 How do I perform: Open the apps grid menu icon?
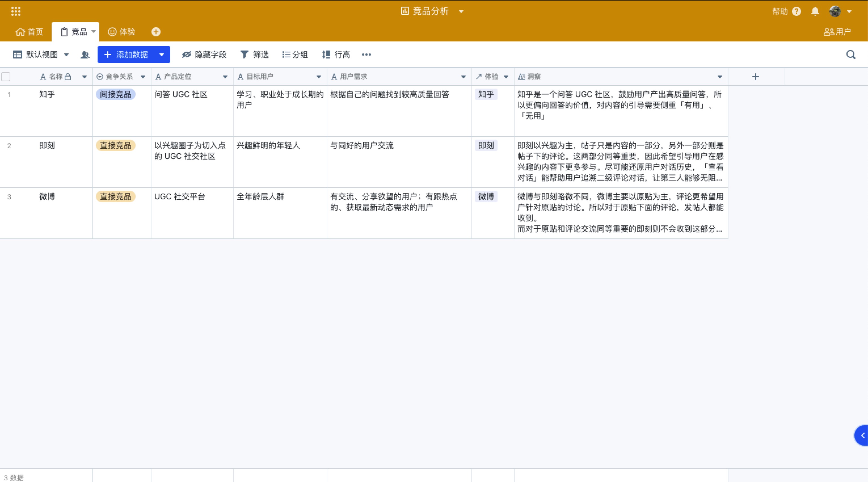coord(16,11)
